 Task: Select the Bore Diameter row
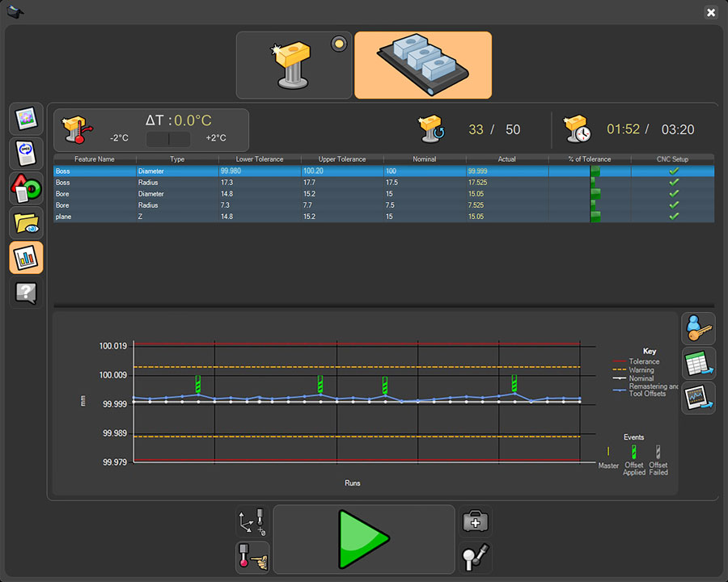(383, 194)
